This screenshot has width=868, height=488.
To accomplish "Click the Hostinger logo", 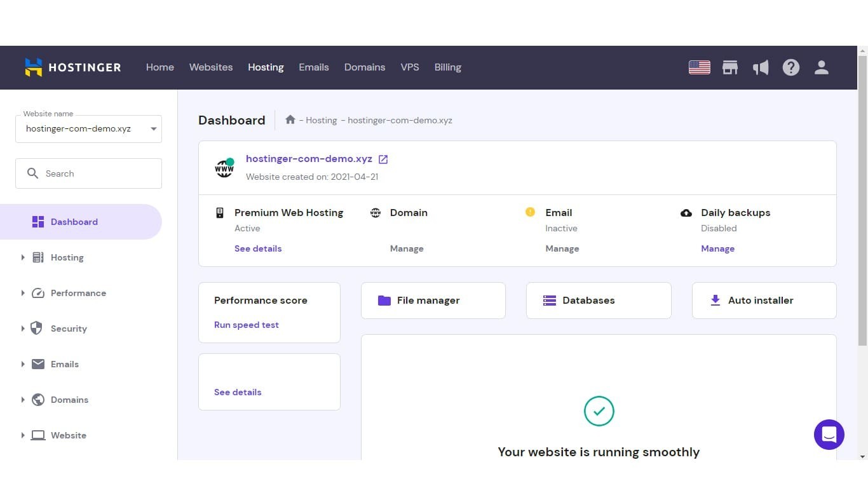I will 72,67.
